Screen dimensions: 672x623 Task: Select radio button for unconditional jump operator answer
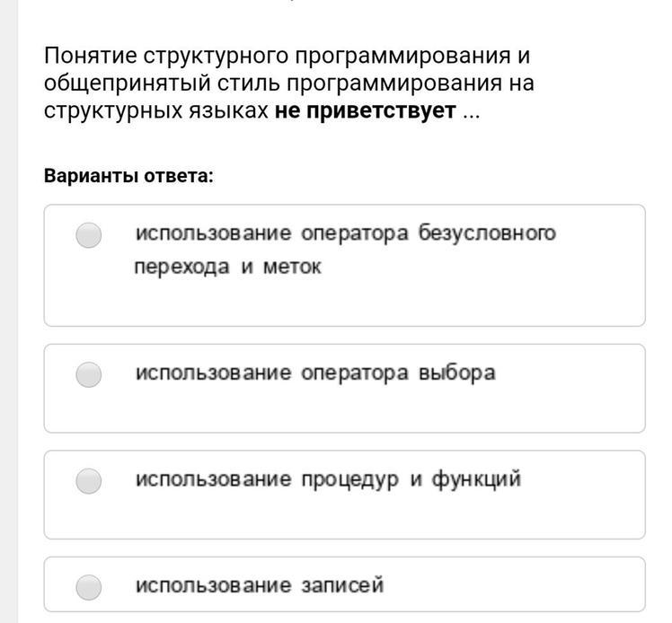point(88,235)
